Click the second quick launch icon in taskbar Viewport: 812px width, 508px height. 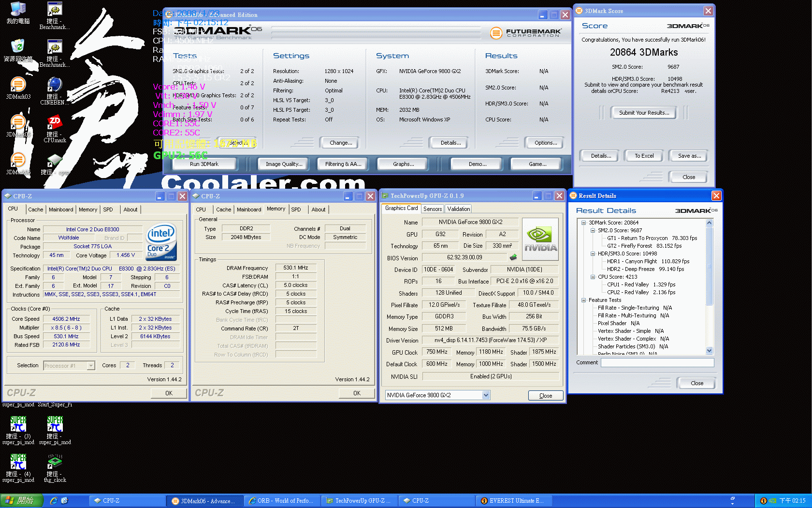tap(65, 501)
